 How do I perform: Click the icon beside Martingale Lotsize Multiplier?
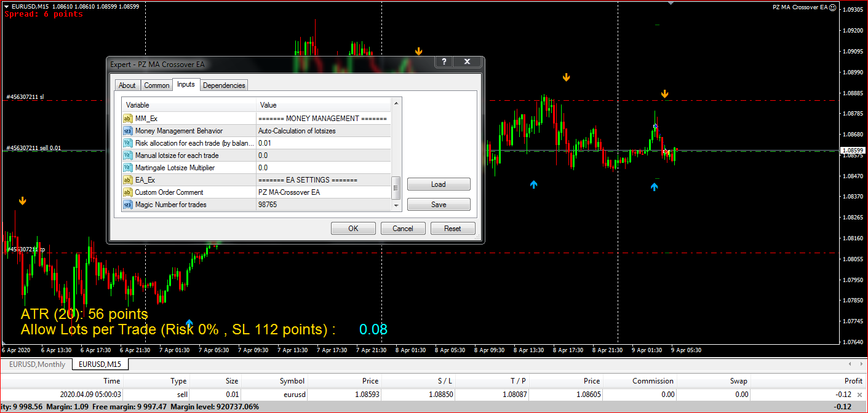coord(127,168)
